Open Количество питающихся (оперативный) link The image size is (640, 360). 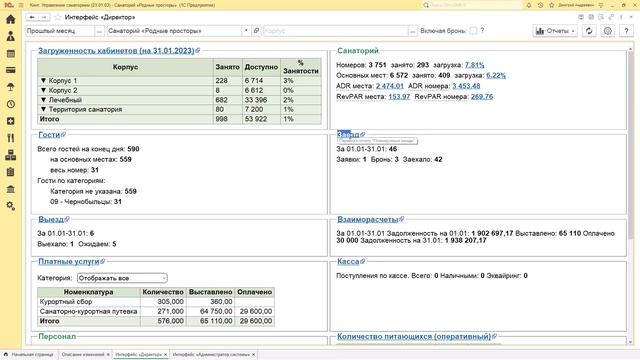(414, 336)
